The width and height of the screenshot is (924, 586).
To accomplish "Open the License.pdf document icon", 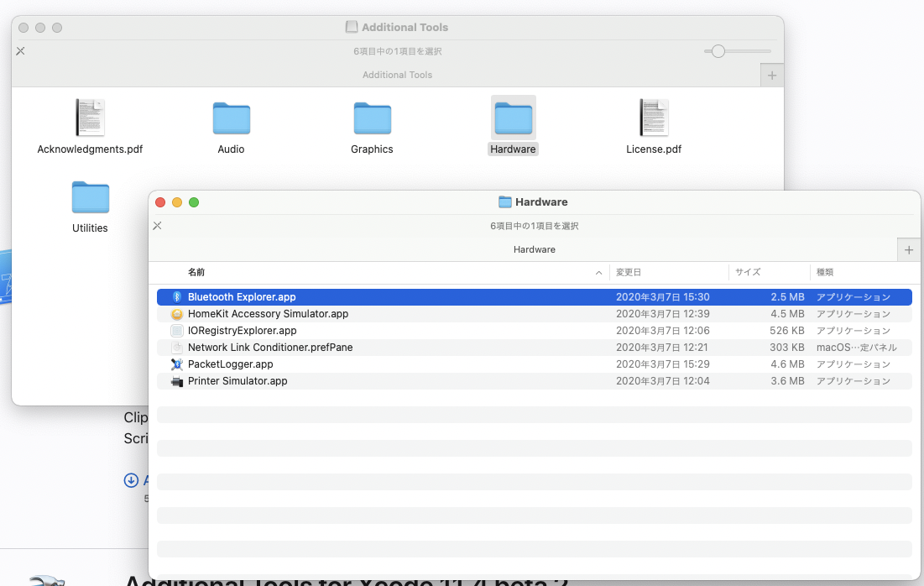I will click(x=654, y=118).
